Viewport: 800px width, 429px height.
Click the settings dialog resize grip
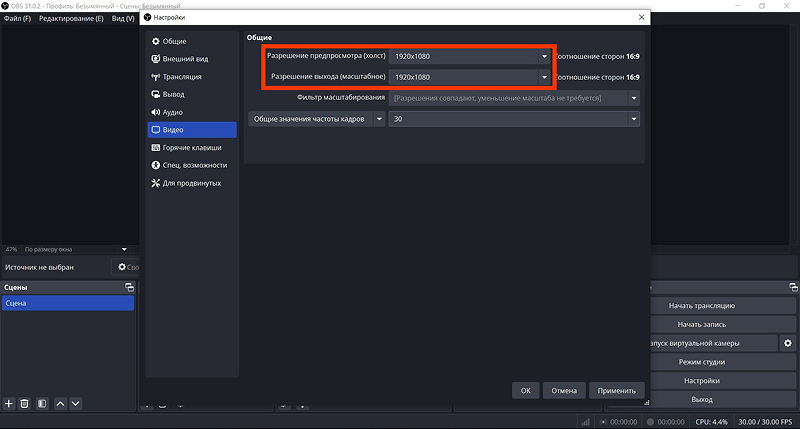646,402
